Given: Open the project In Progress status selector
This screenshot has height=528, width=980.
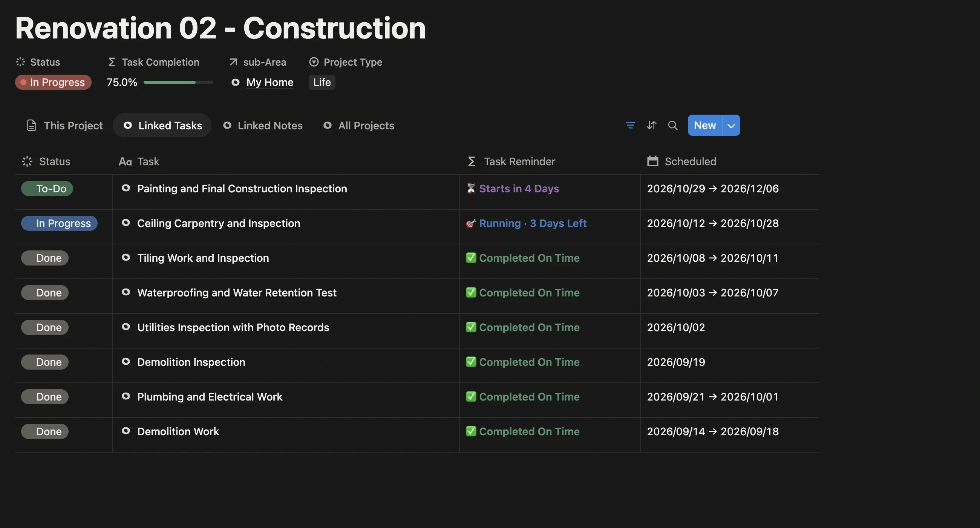Looking at the screenshot, I should (53, 82).
